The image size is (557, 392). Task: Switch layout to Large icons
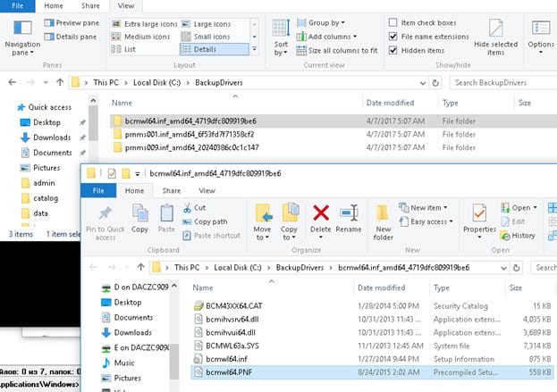pyautogui.click(x=207, y=24)
